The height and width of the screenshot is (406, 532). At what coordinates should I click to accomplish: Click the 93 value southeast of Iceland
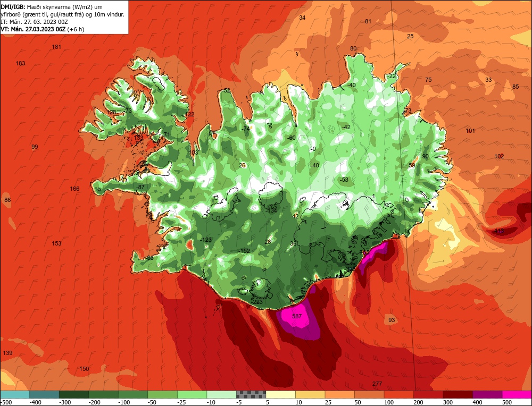(392, 320)
